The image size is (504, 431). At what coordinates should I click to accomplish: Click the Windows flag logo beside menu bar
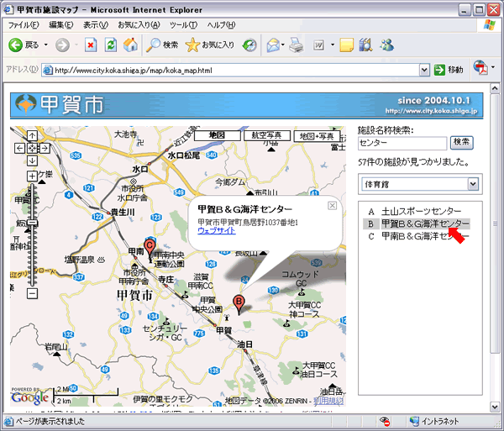pos(490,25)
